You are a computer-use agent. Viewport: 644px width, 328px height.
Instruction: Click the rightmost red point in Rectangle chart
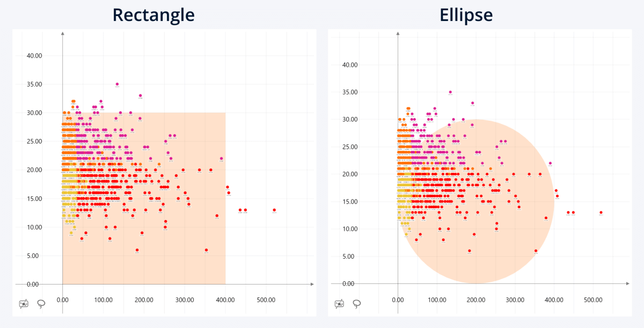(274, 210)
